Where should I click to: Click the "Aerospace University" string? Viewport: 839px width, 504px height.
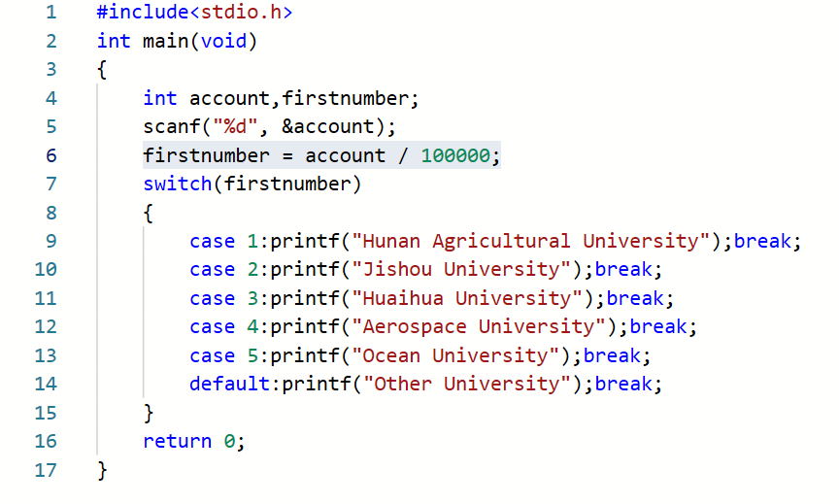tap(478, 326)
